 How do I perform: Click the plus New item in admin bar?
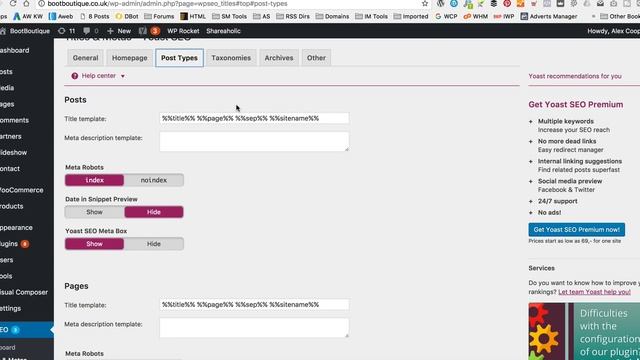[x=119, y=31]
